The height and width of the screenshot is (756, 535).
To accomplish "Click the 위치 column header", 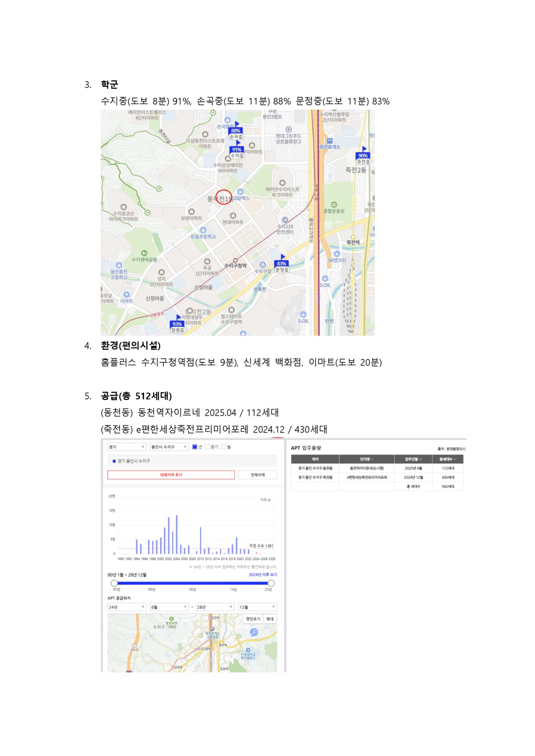I will click(315, 459).
